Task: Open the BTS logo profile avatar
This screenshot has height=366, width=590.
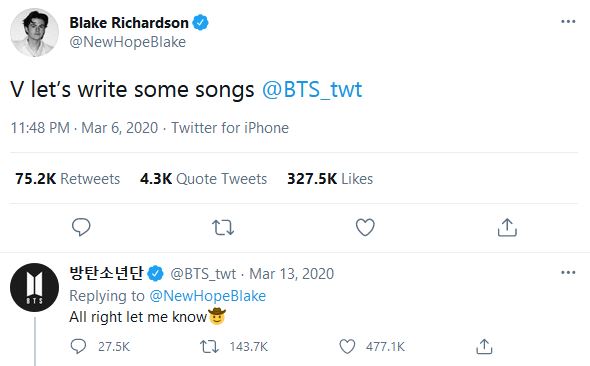Action: tap(34, 287)
